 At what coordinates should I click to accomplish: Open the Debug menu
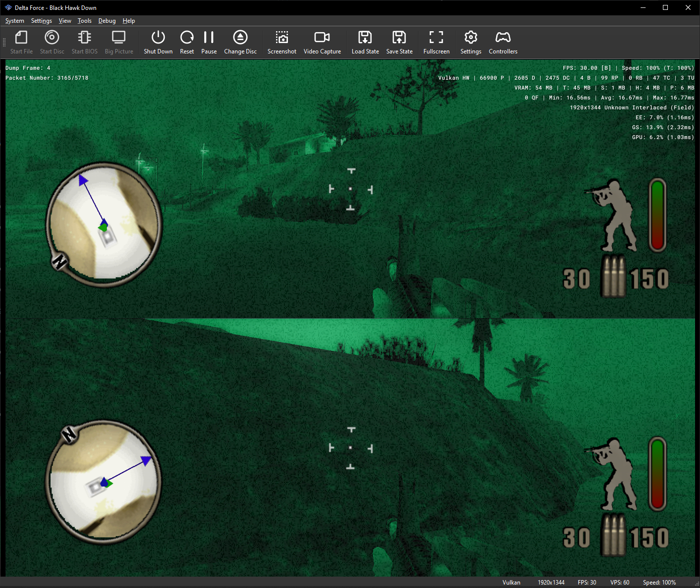click(x=107, y=21)
